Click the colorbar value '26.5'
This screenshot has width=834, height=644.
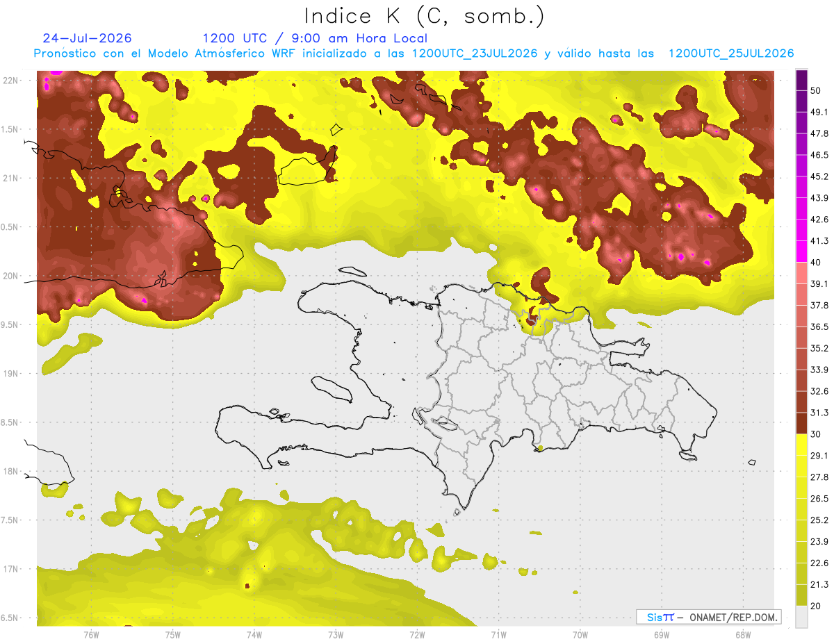pos(819,499)
